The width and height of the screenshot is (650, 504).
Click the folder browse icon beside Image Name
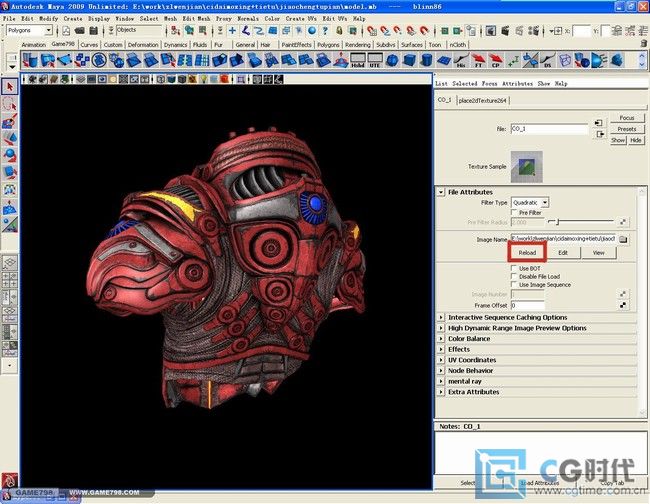point(623,240)
